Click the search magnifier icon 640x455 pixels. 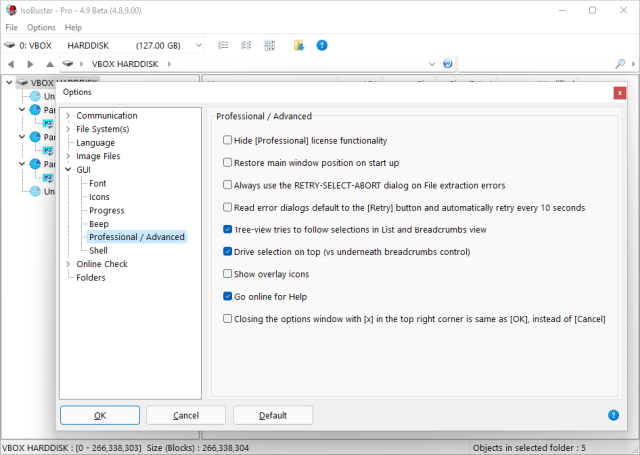(x=620, y=64)
